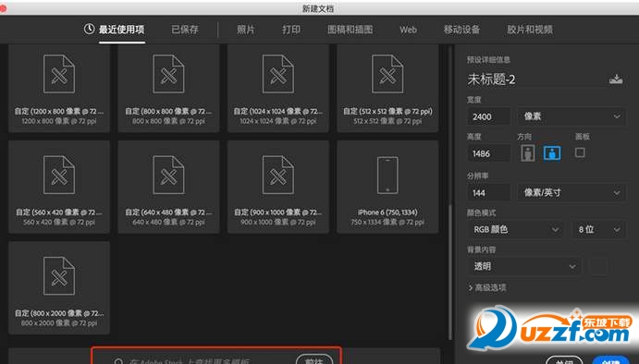The image size is (639, 364).
Task: Open the RGB 颜色 color mode dropdown
Action: click(515, 230)
